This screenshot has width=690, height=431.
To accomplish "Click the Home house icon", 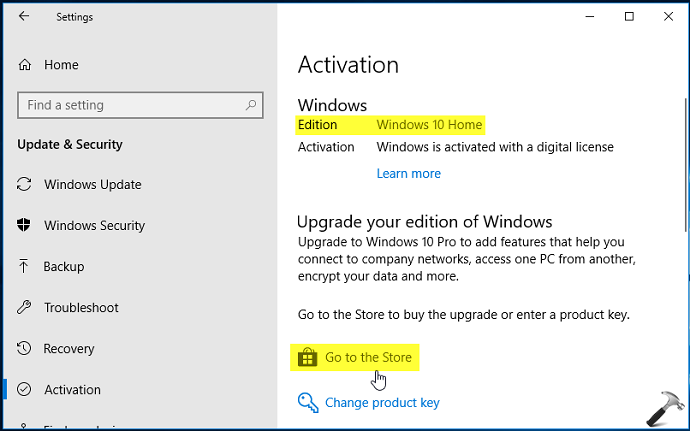I will point(25,65).
